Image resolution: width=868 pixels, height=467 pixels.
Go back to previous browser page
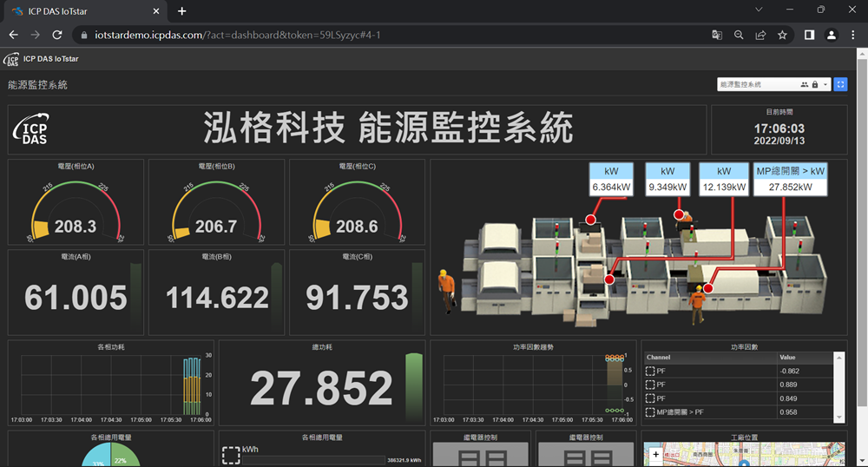(14, 35)
